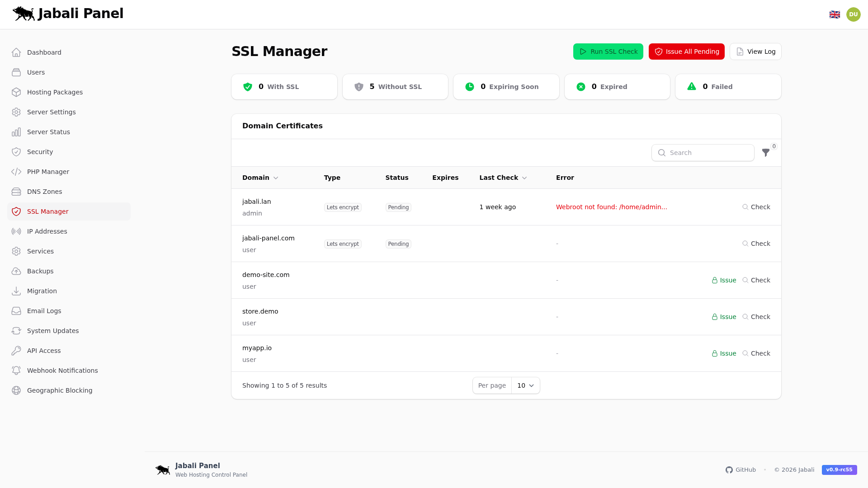This screenshot has height=488, width=868.
Task: Click the Run SSL Check button
Action: [x=608, y=52]
